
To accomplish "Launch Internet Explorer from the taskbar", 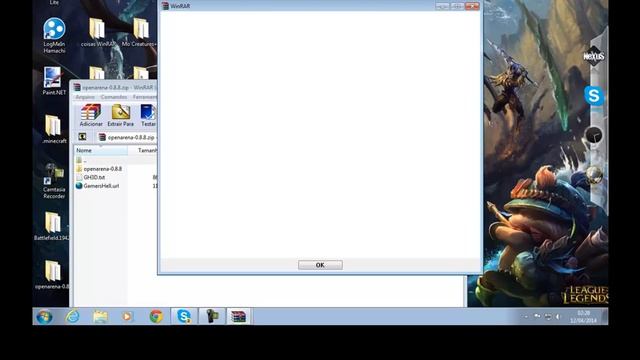I will click(73, 316).
